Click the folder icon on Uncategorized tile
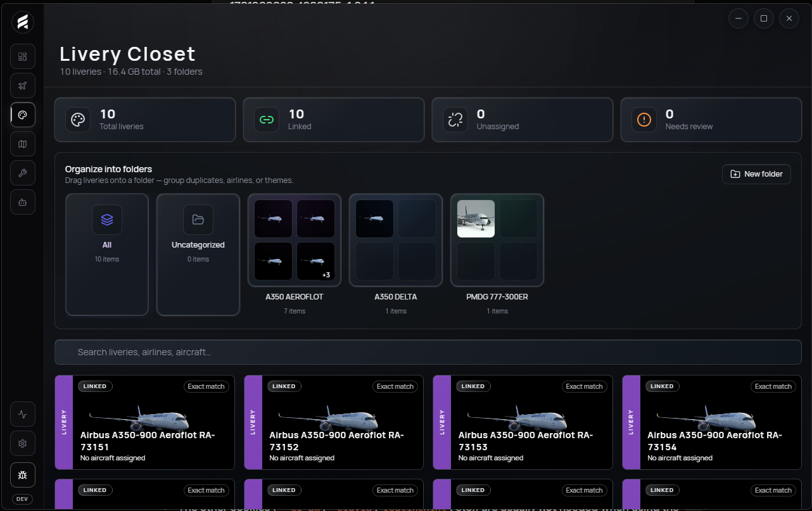 click(198, 220)
